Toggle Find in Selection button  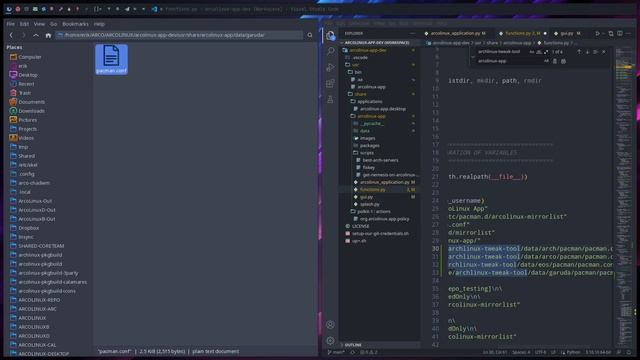click(596, 52)
